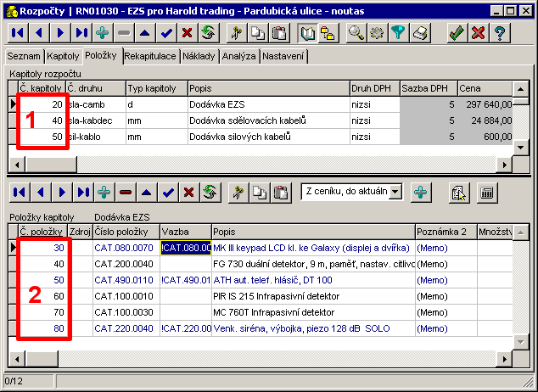The image size is (538, 392).
Task: Open the Analýza tab
Action: [x=238, y=56]
